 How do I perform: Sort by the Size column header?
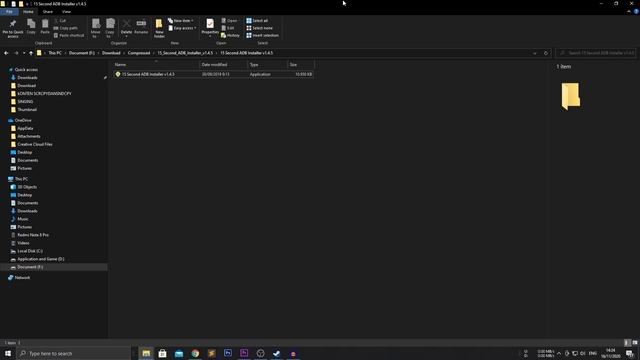(x=301, y=64)
